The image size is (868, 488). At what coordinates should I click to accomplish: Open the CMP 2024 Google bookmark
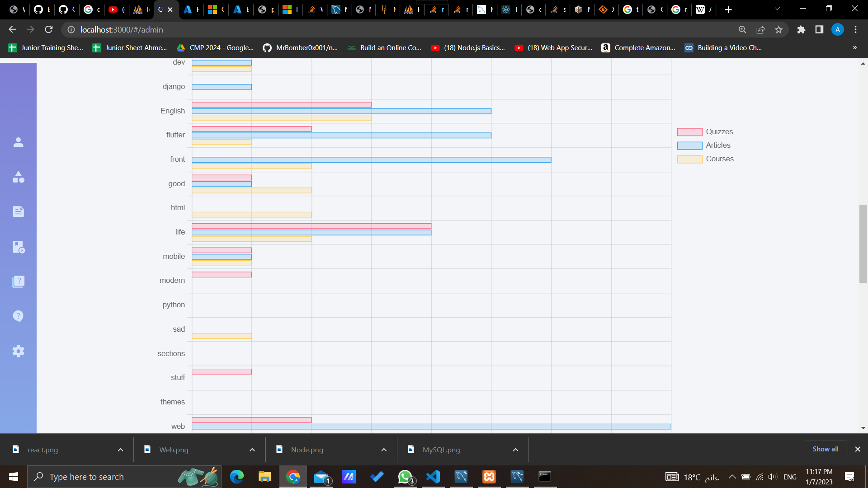(x=215, y=48)
